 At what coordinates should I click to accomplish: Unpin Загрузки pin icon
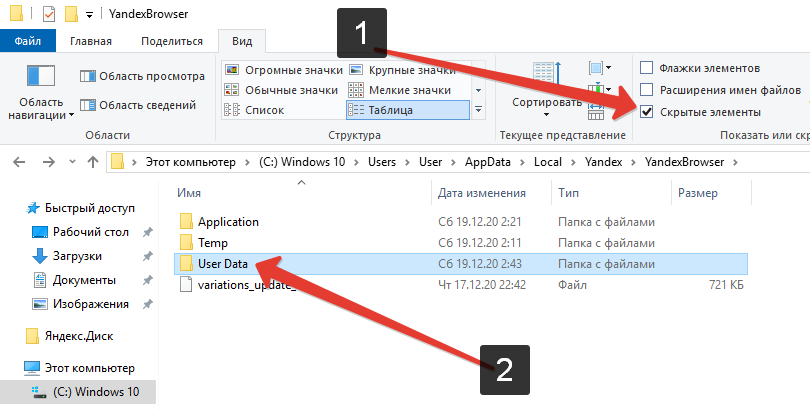click(x=147, y=256)
